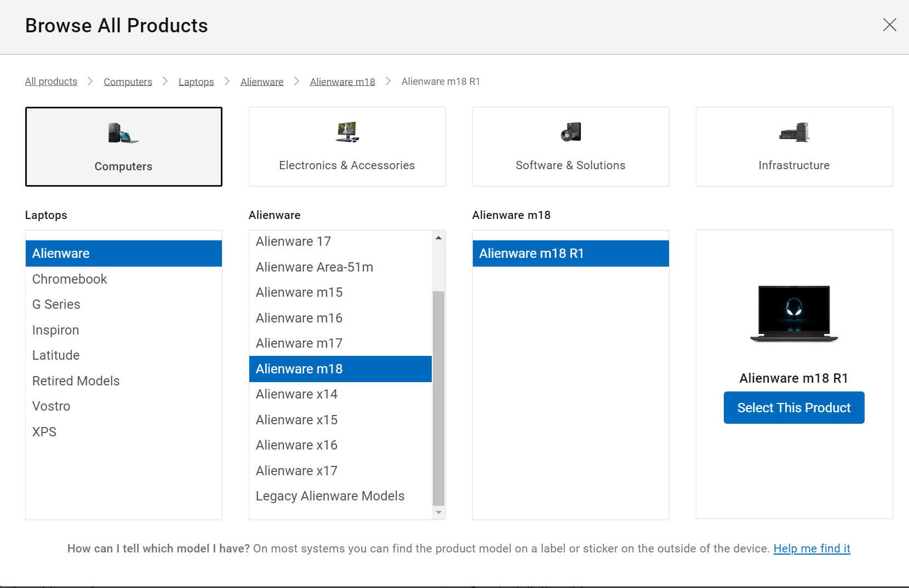Viewport: 909px width, 588px height.
Task: Click the scroll down arrow in Alienware list
Action: coord(438,512)
